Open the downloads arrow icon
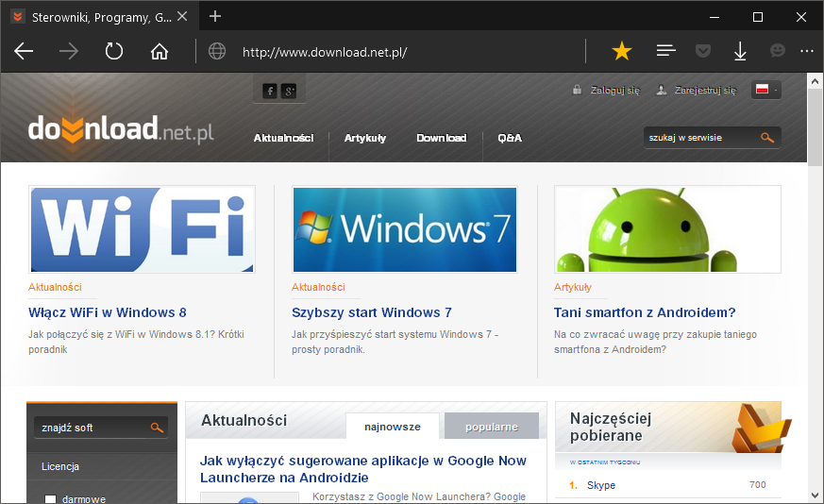 pyautogui.click(x=740, y=52)
